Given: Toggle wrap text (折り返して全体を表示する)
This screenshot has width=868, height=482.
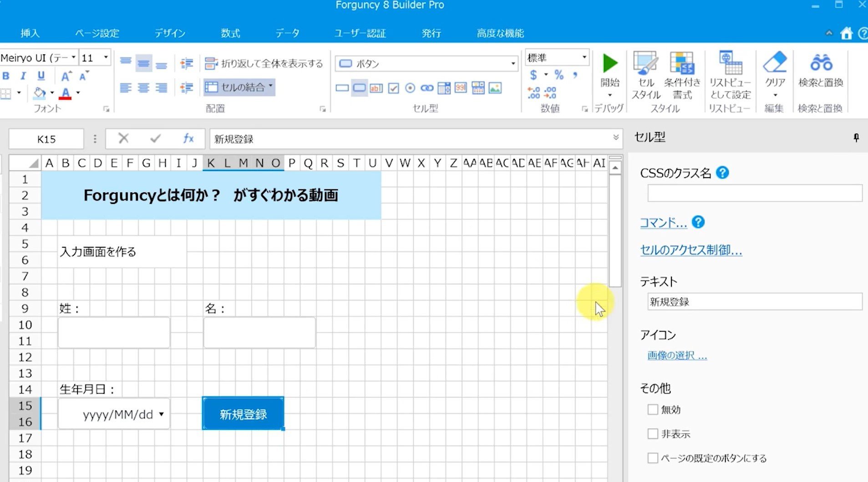Looking at the screenshot, I should [264, 63].
